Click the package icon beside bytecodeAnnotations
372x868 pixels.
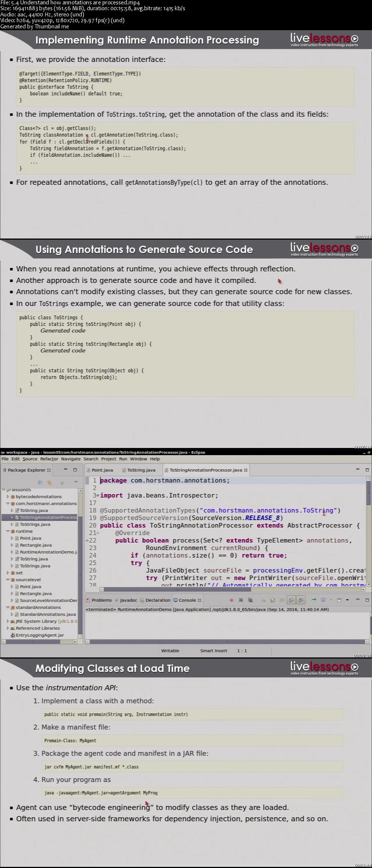[13, 496]
